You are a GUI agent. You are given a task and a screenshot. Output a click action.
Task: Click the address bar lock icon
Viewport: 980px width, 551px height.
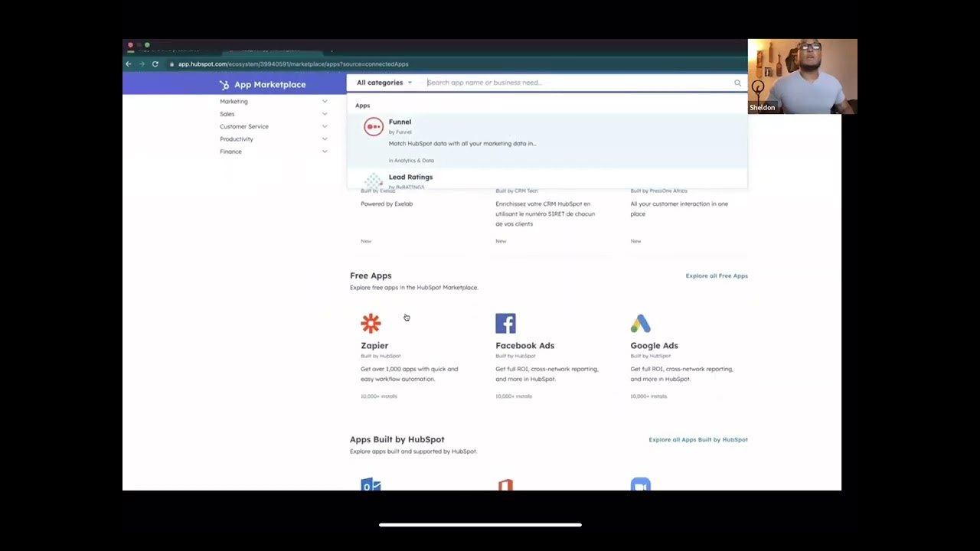coord(172,64)
